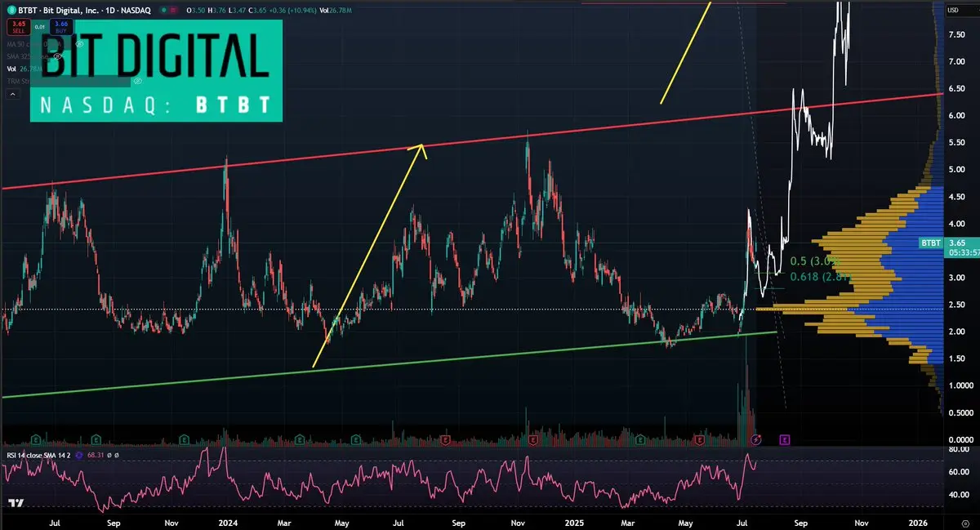Screen dimensions: 980x530
Task: Open the red earnings marker of November 2024
Action: point(533,439)
